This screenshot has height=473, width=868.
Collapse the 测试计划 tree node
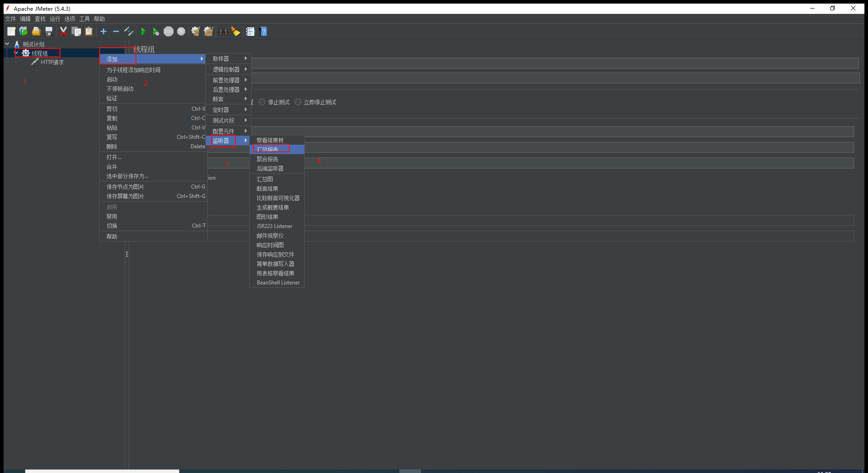coord(7,44)
